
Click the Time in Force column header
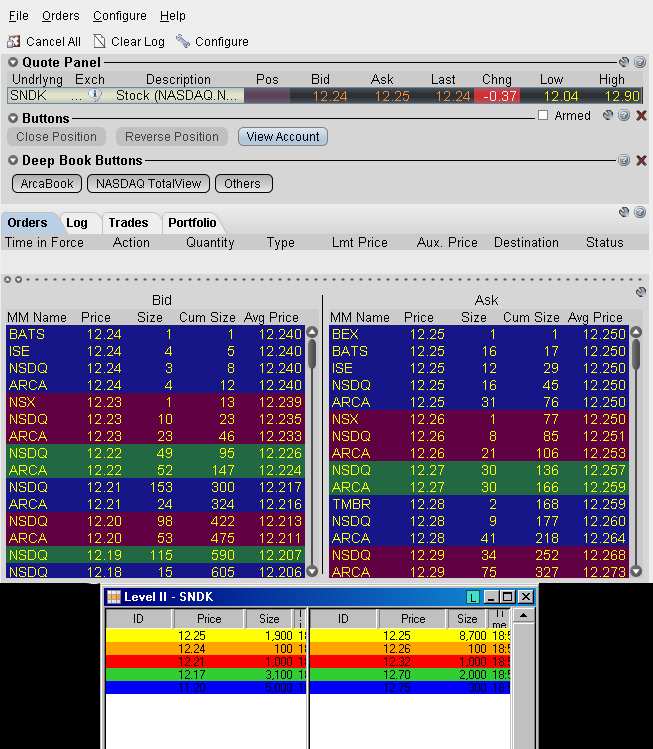44,243
